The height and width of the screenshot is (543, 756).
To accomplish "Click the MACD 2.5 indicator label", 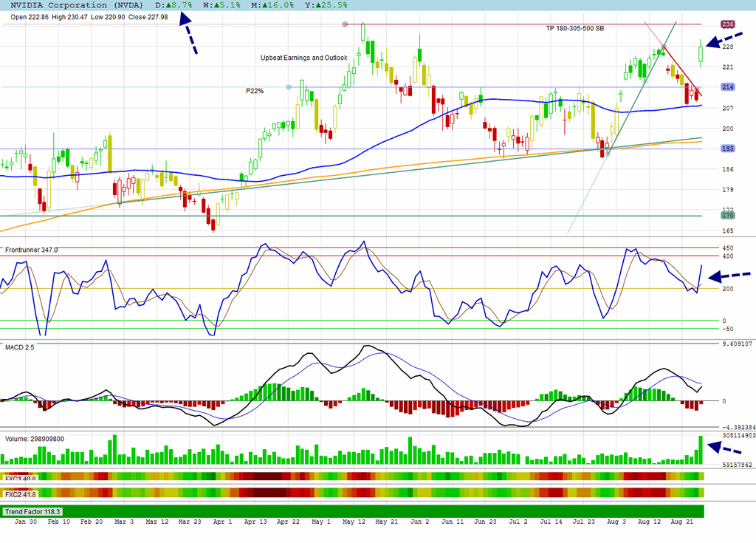I will click(20, 347).
